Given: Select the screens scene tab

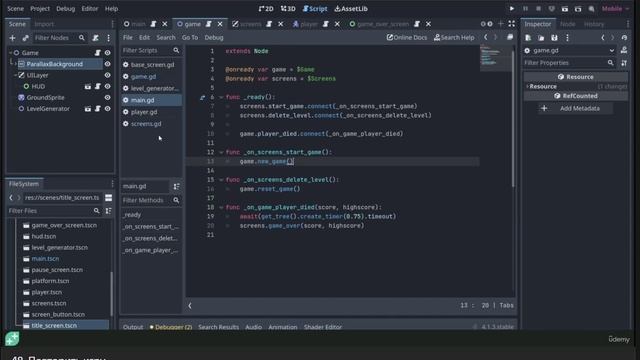Looking at the screenshot, I should click(251, 24).
